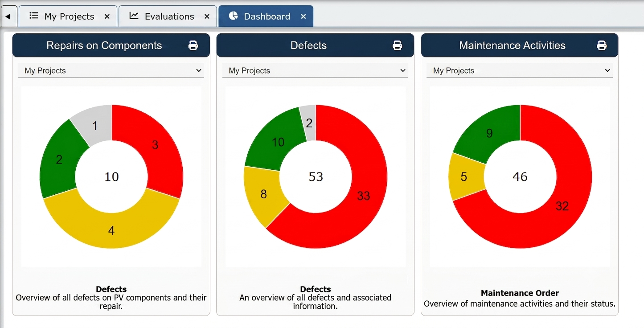644x328 pixels.
Task: Close the Dashboard tab
Action: (304, 16)
